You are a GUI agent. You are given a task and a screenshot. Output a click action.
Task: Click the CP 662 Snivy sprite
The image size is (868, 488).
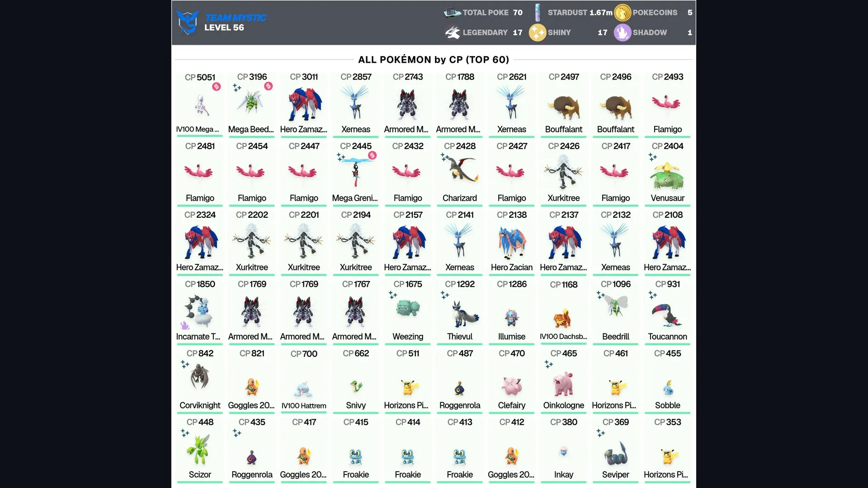click(x=356, y=386)
